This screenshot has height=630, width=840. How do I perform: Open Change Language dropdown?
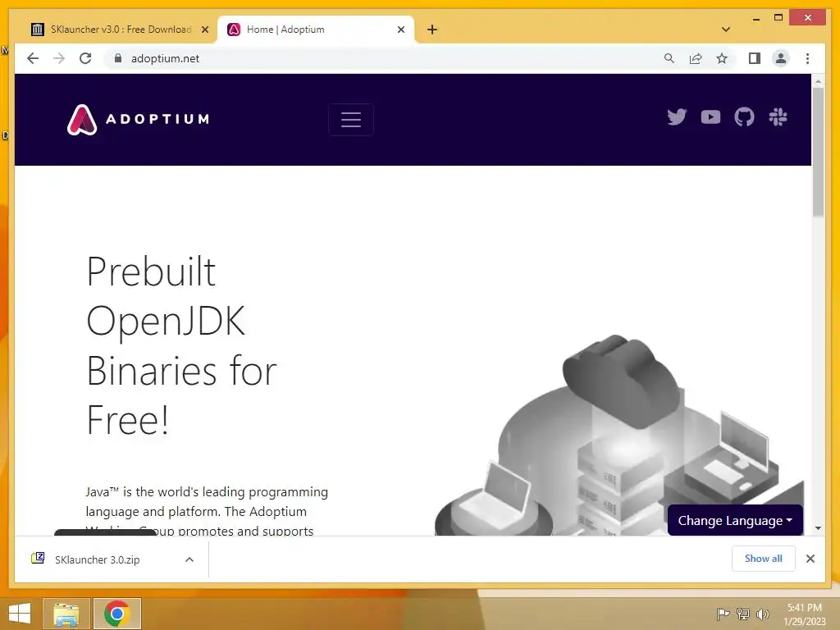pyautogui.click(x=735, y=520)
